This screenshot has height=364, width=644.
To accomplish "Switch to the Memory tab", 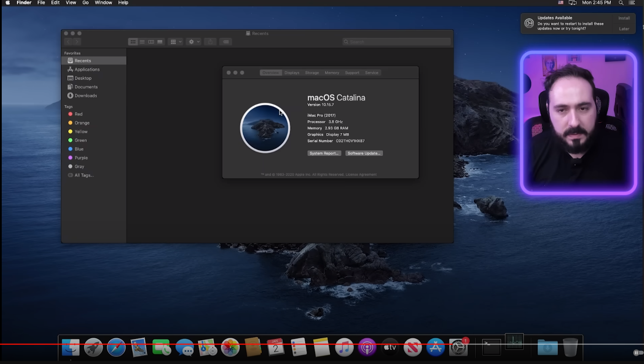I will [x=332, y=73].
